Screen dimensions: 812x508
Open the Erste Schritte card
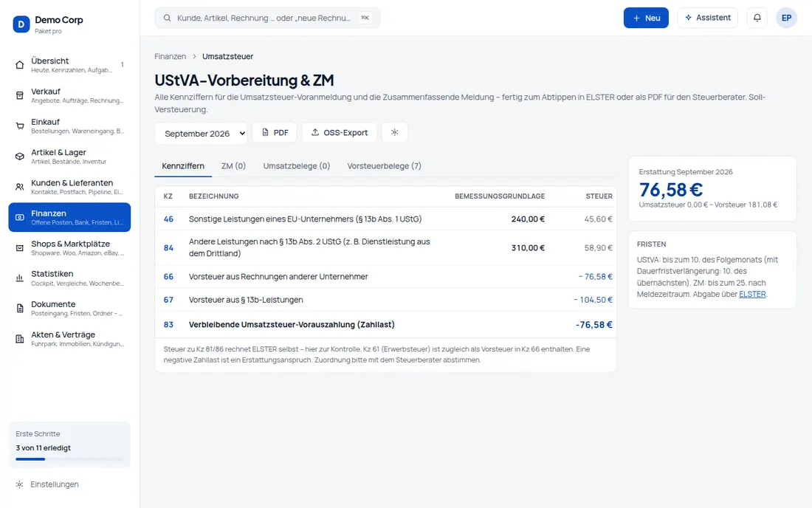tap(69, 444)
